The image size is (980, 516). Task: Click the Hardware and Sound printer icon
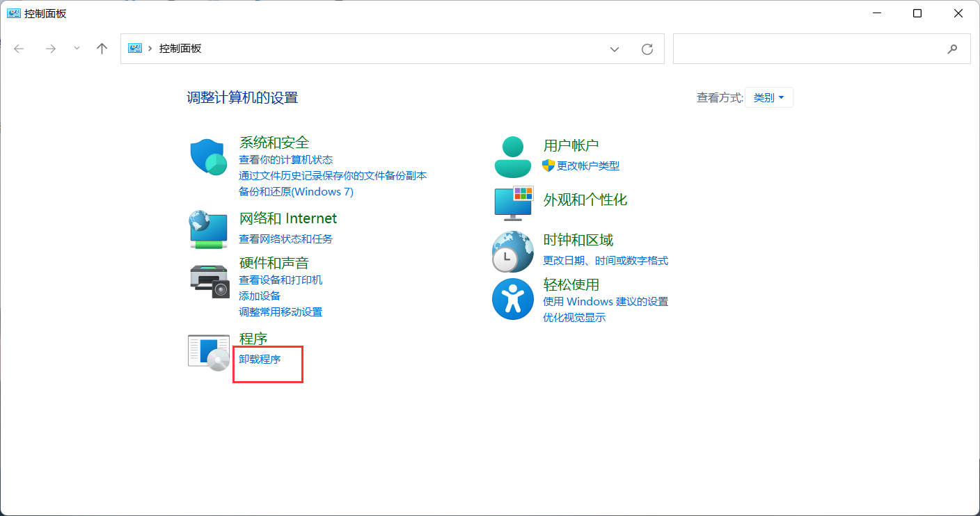tap(209, 280)
